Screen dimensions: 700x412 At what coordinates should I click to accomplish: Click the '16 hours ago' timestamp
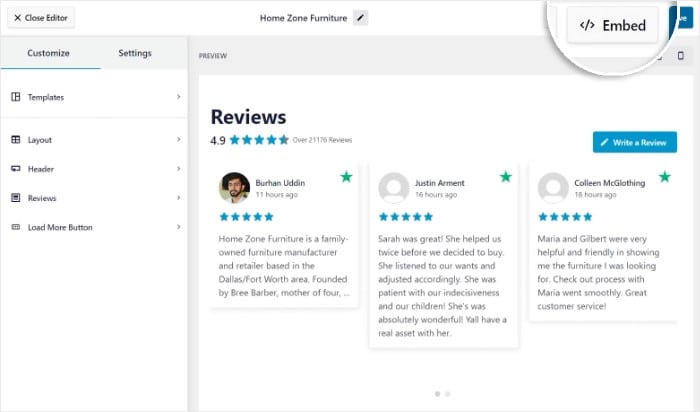pyautogui.click(x=436, y=195)
